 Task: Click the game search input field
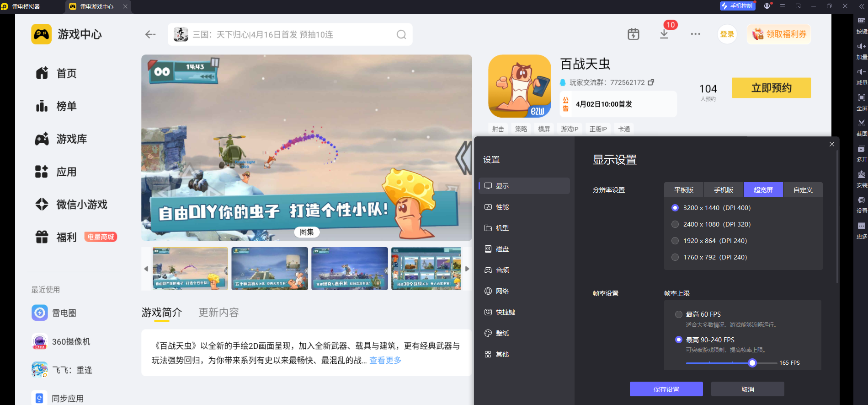[x=290, y=34]
